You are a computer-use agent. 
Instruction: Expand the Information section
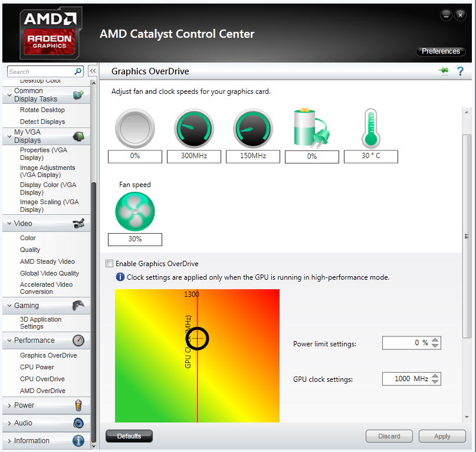[9, 441]
